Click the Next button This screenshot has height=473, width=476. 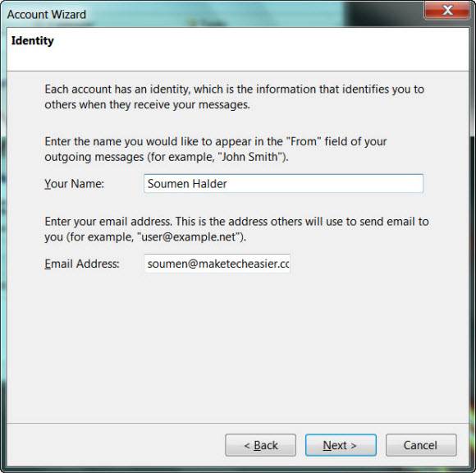click(x=341, y=445)
